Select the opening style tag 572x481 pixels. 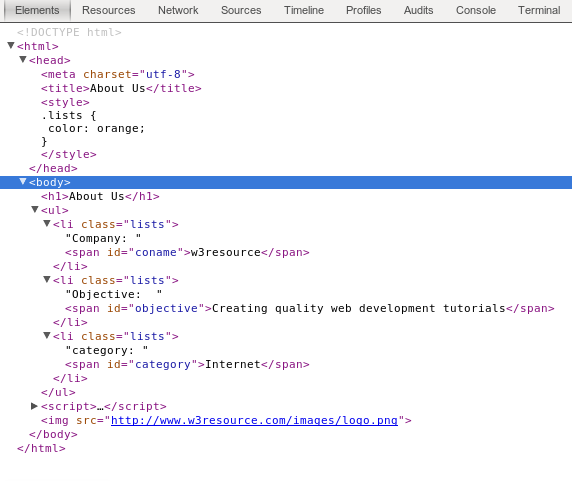click(65, 102)
